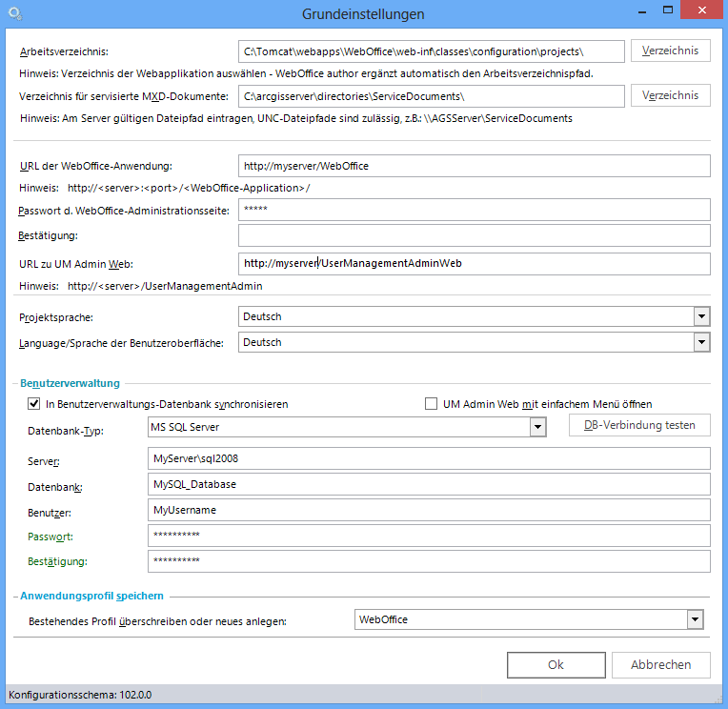728x709 pixels.
Task: Click Verzeichnis button for MXD-Dokumente path
Action: [670, 95]
